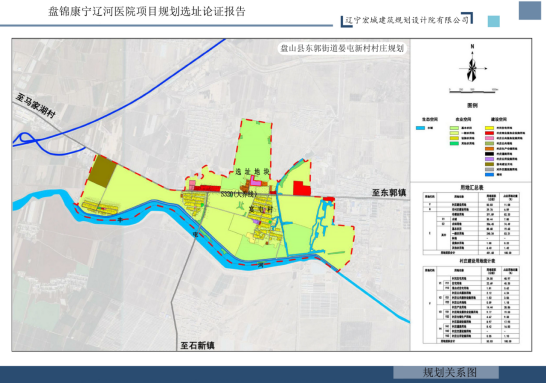Screen dimensions: 547x383
Task: Select the yellow residential land legend swatch
Action: click(489, 128)
